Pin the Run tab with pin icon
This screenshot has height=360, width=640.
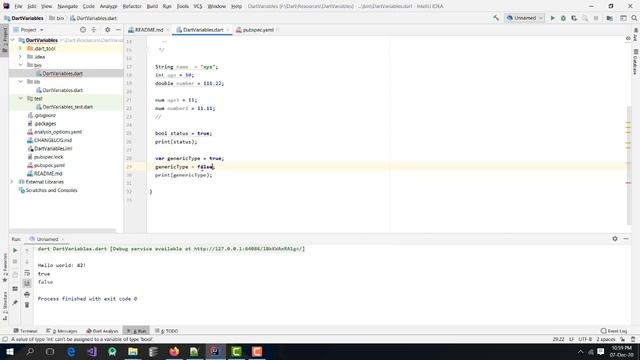pos(15,302)
